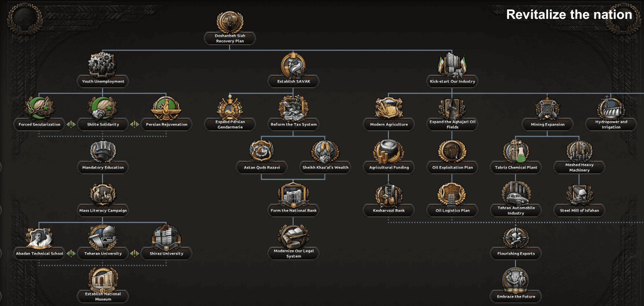
Task: Click exclusivity marker between Abadan Technical School and Teheran University
Action: pos(71,254)
